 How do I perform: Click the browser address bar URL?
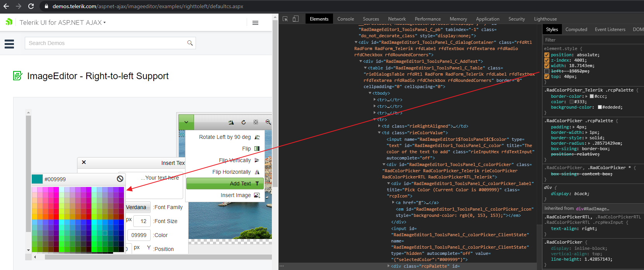click(x=148, y=6)
